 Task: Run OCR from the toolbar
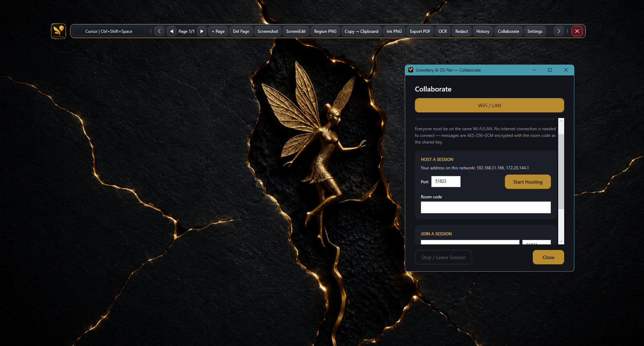click(443, 31)
